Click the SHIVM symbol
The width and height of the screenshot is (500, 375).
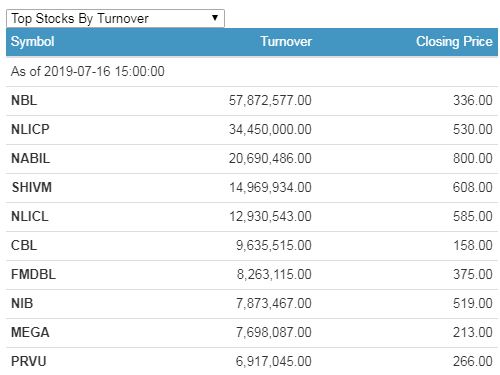pyautogui.click(x=32, y=187)
